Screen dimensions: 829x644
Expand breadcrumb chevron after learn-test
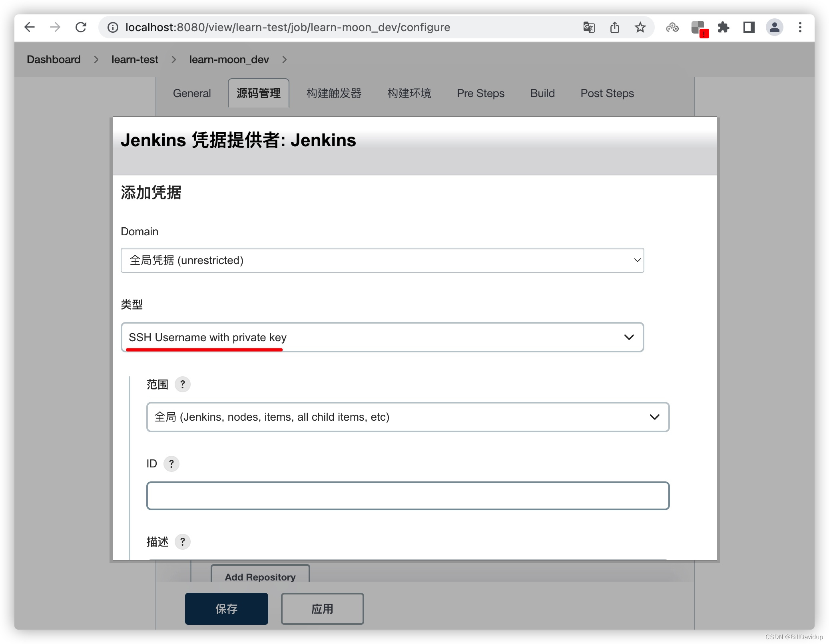point(173,60)
